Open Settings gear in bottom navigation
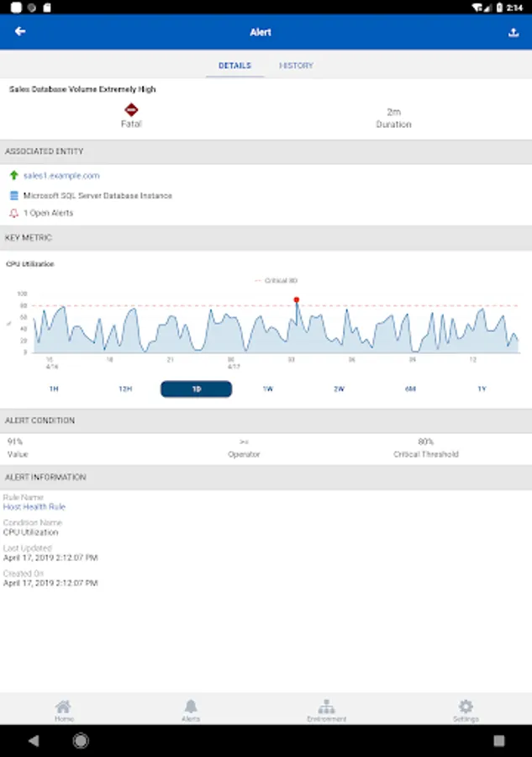 point(466,710)
